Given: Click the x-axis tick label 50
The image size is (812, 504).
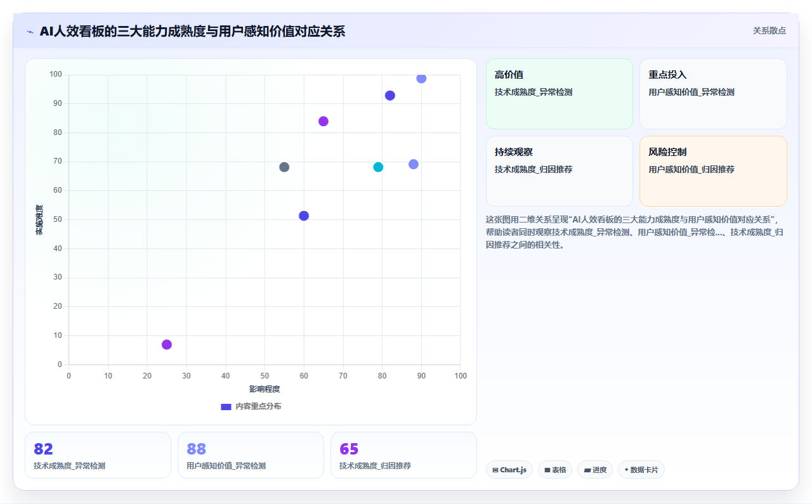Looking at the screenshot, I should [265, 375].
